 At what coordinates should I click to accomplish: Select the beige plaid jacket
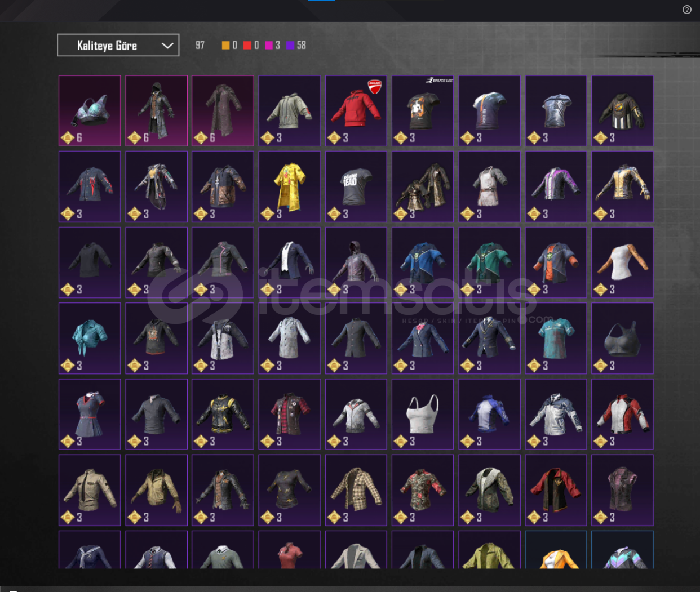click(356, 491)
